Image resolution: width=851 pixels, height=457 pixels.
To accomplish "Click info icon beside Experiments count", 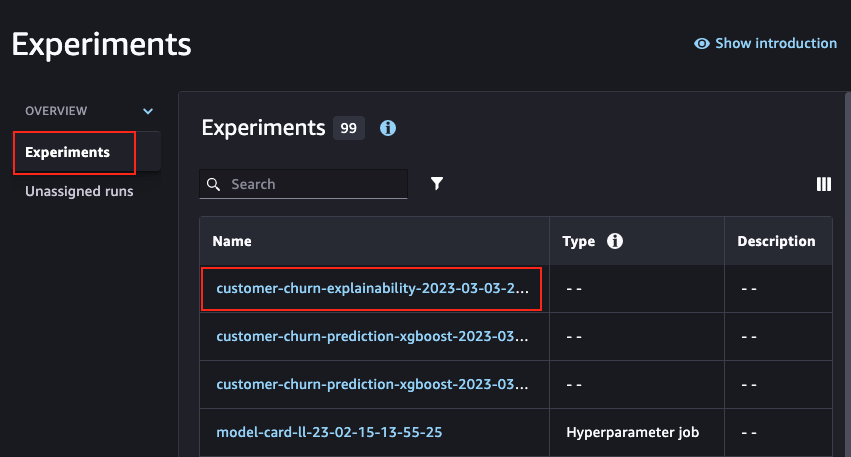I will click(388, 128).
